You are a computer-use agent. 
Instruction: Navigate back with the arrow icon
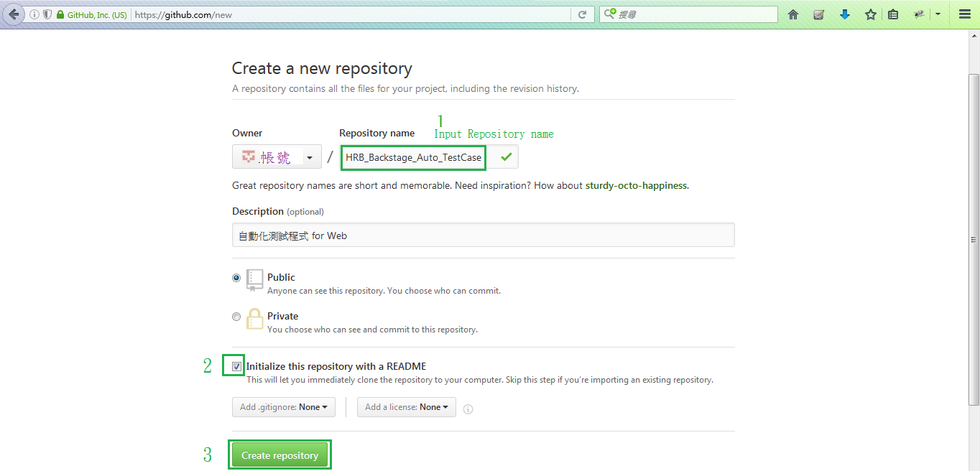13,14
